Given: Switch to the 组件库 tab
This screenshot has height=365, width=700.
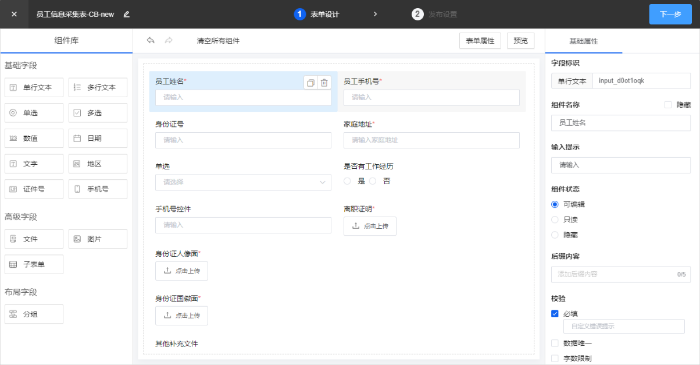Looking at the screenshot, I should (x=67, y=41).
